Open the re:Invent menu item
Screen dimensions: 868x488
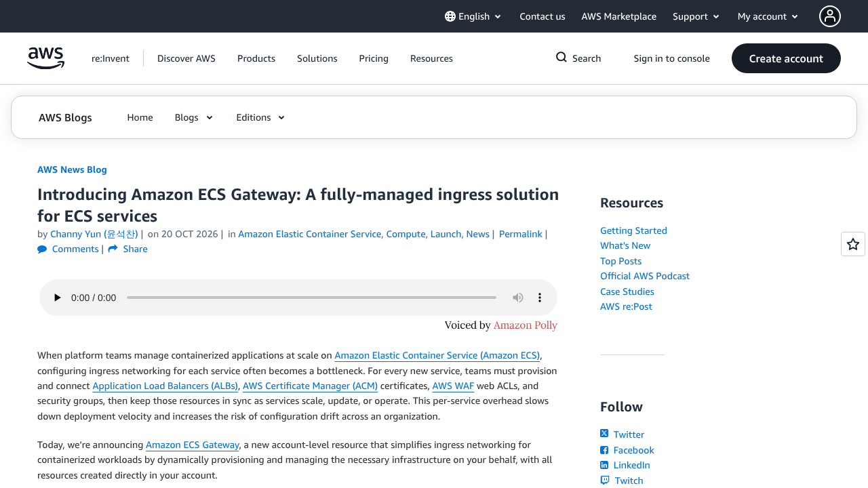111,58
